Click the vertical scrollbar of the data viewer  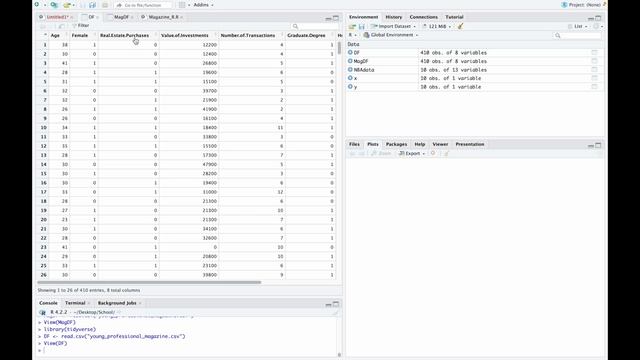pyautogui.click(x=339, y=48)
